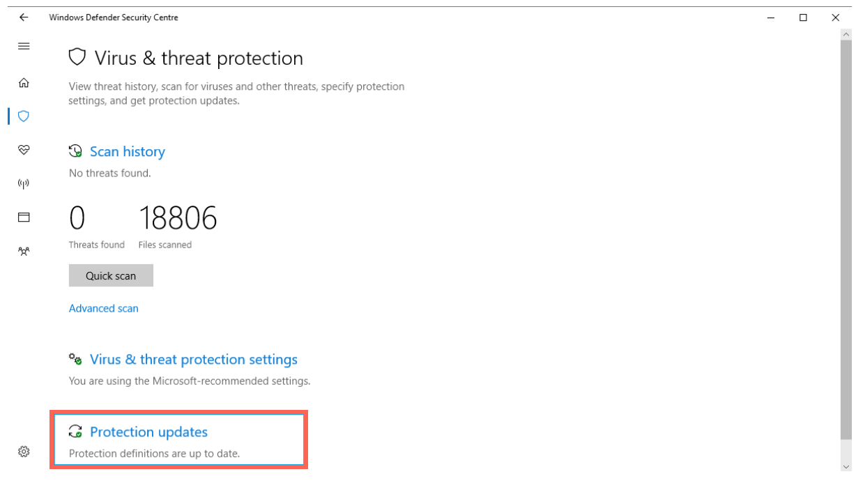This screenshot has width=856, height=504.
Task: Click the back arrow in title bar
Action: 24,17
